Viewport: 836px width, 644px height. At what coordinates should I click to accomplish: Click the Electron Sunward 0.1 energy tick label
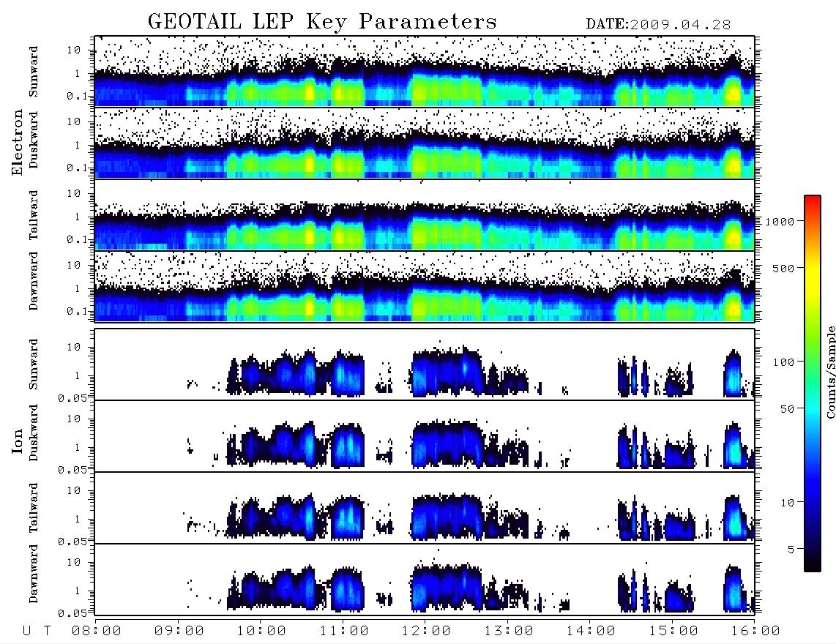(x=77, y=96)
